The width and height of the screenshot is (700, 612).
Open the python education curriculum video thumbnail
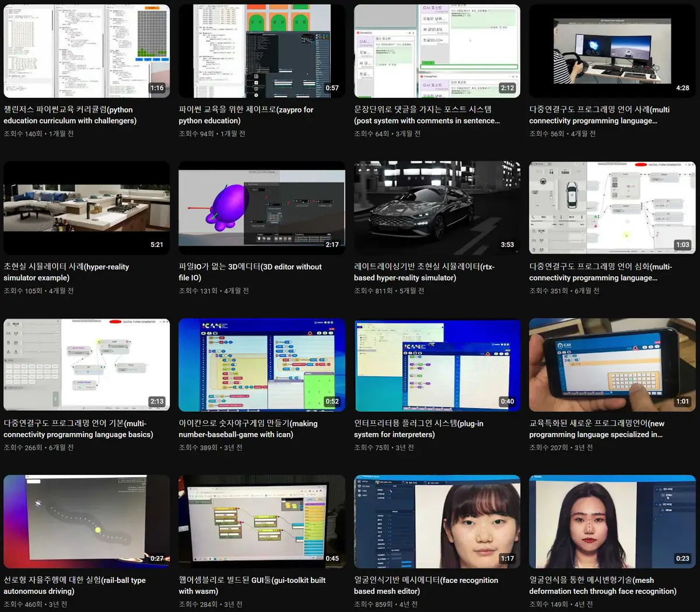point(86,51)
